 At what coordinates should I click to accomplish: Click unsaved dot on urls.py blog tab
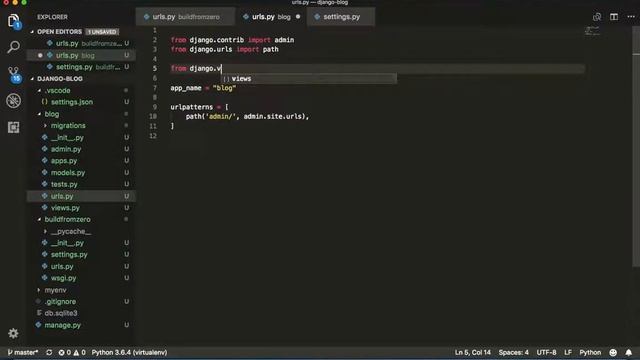click(298, 17)
